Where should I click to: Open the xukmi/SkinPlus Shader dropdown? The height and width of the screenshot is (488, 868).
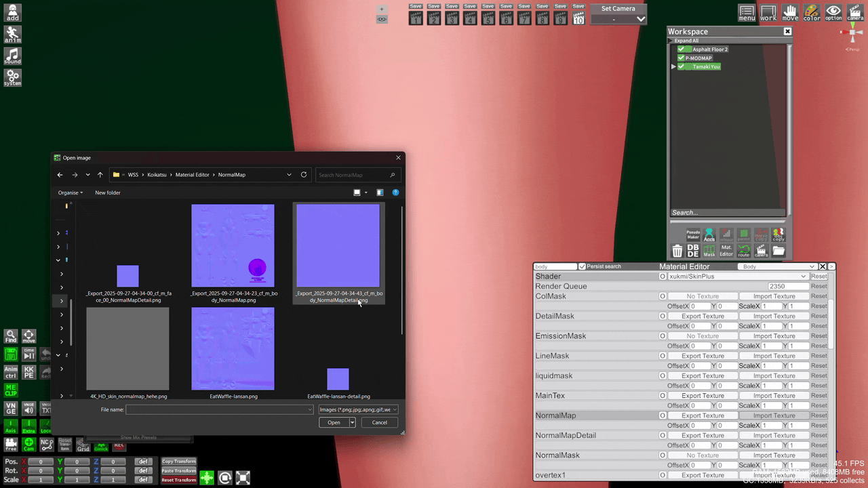coord(803,276)
